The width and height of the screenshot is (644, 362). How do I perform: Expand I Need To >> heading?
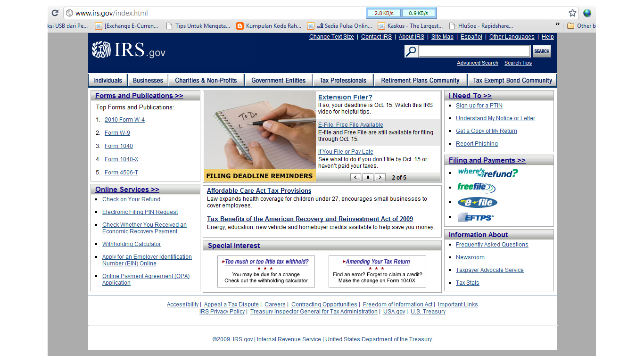pos(470,96)
